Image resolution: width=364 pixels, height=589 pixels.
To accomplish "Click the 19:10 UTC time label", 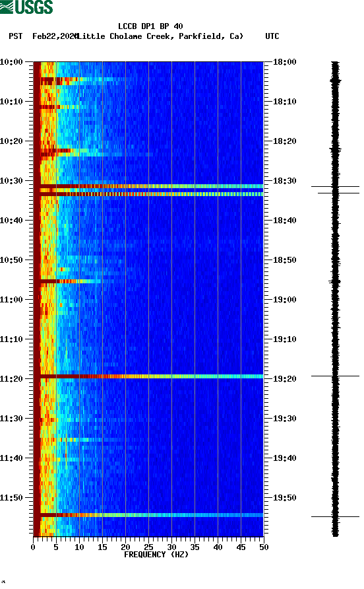I will (285, 339).
